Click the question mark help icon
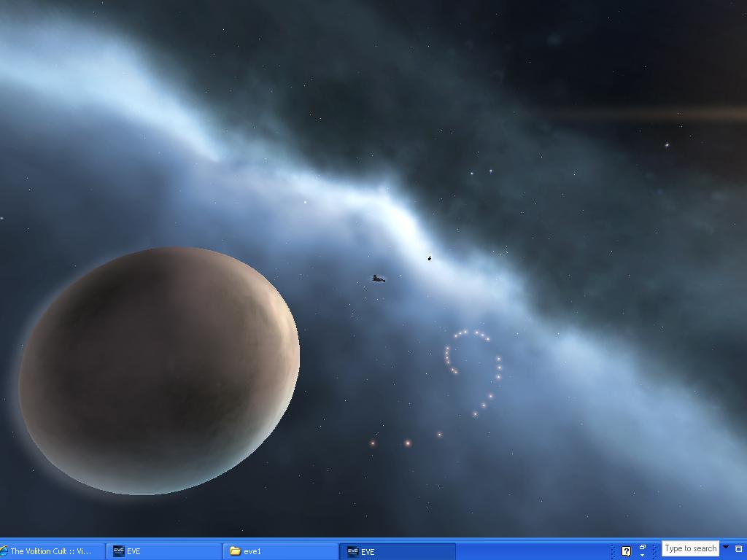747x560 pixels. point(626,551)
